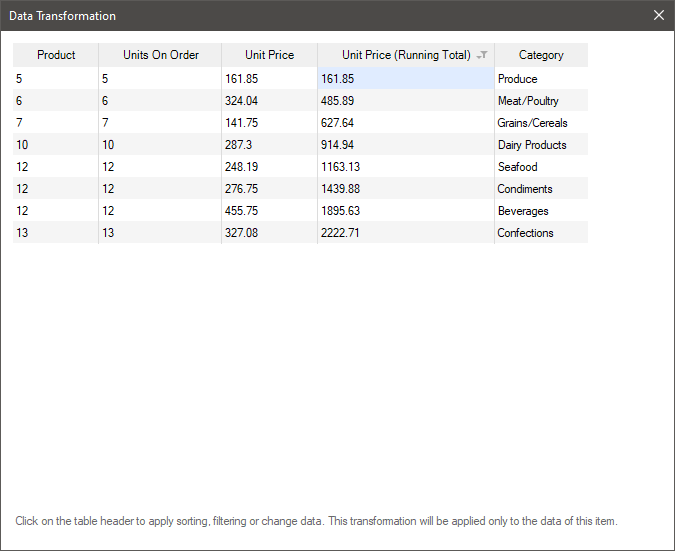Select the running total cell 914.94
The height and width of the screenshot is (551, 675).
337,145
